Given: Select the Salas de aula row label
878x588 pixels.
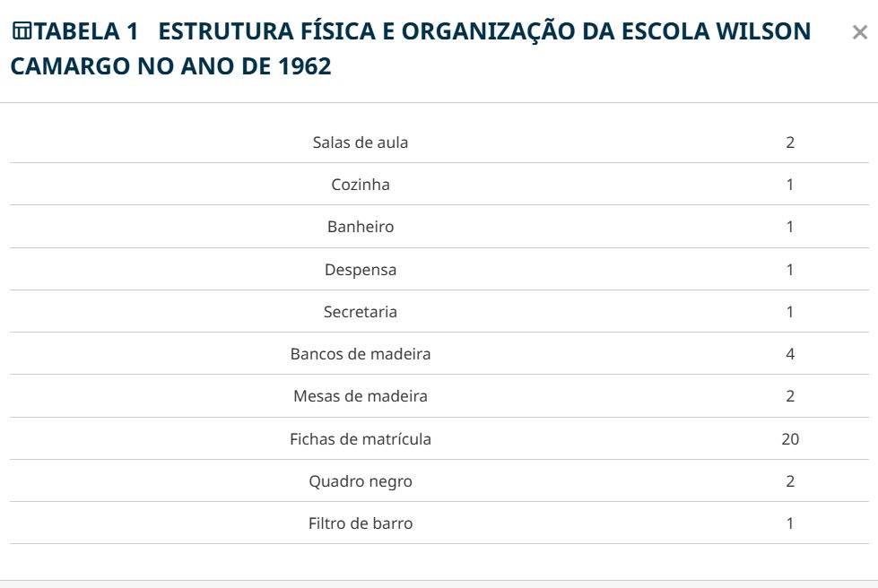Looking at the screenshot, I should (360, 143).
